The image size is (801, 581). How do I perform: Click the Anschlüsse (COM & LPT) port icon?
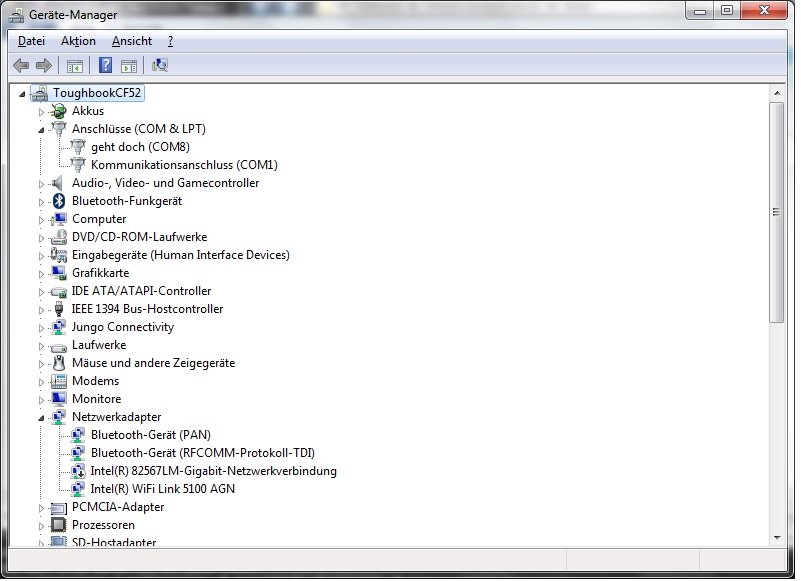pyautogui.click(x=59, y=129)
